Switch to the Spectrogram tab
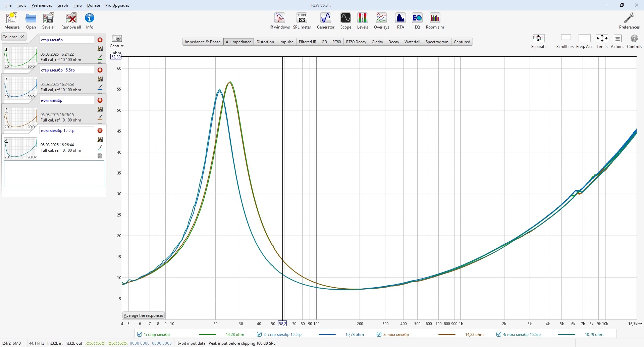 (x=437, y=42)
